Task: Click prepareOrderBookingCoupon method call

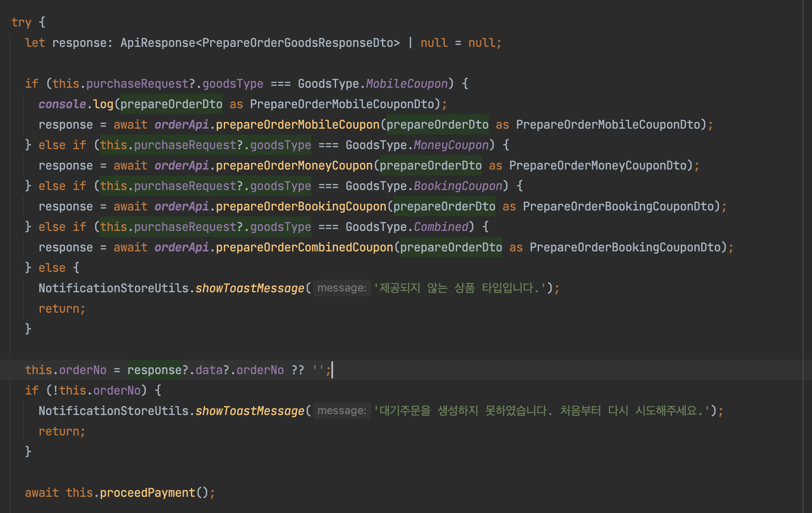Action: pos(301,206)
